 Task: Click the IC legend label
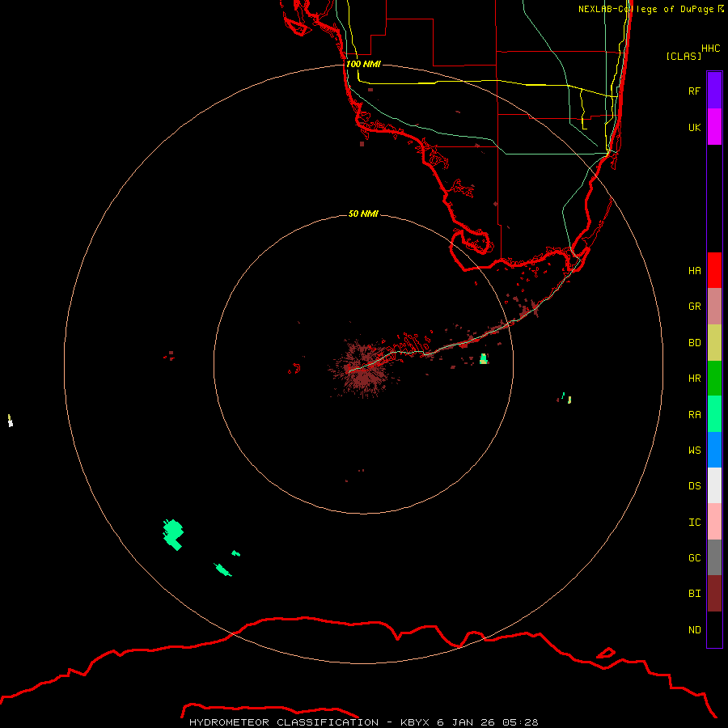click(694, 523)
